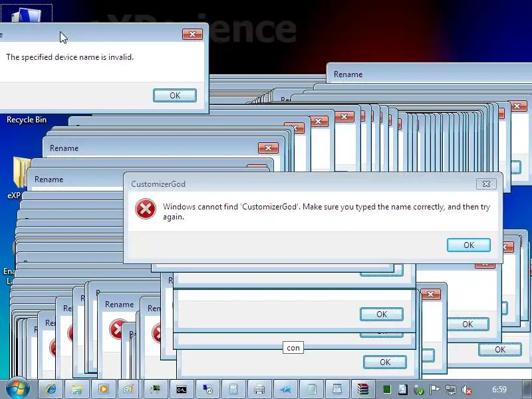
Task: Click the blue arrow taskbar icon beside Notepad
Action: 285,389
